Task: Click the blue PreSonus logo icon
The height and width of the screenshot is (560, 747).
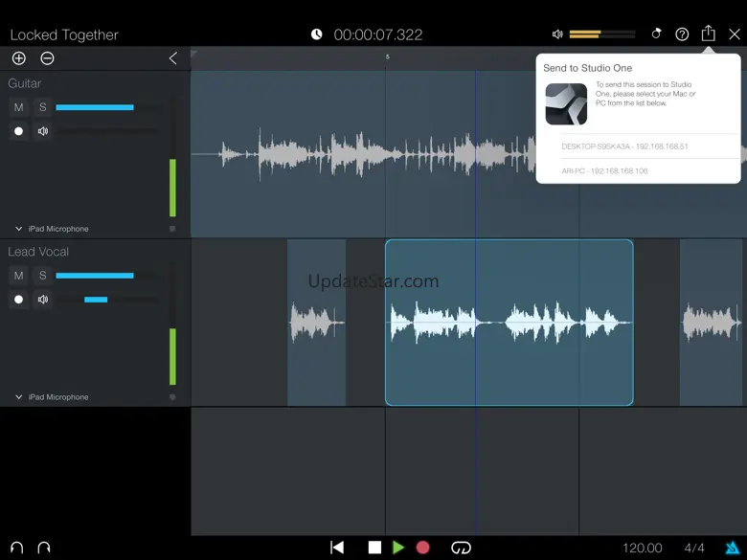Action: (733, 549)
